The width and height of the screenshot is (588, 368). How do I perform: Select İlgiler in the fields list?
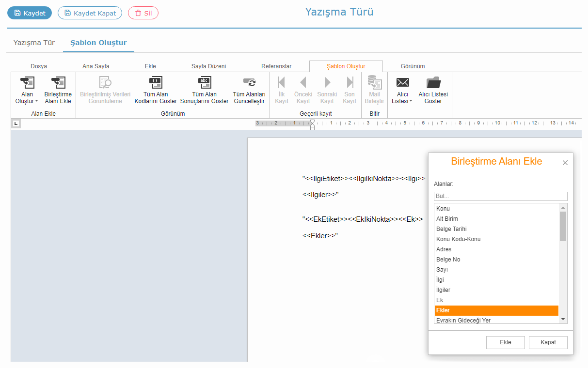point(497,290)
